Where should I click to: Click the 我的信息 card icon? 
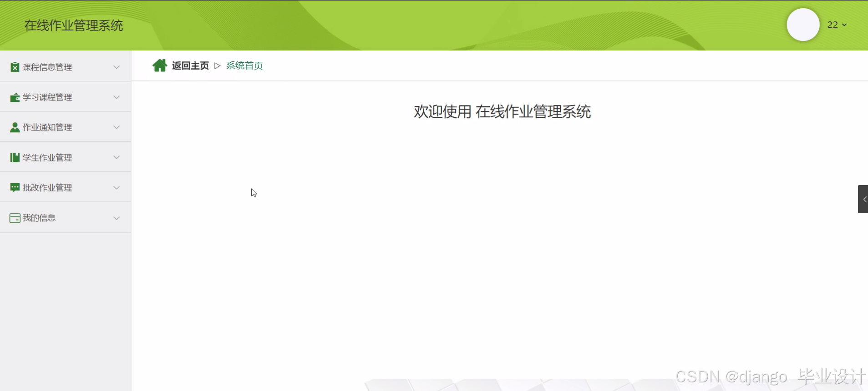tap(15, 218)
